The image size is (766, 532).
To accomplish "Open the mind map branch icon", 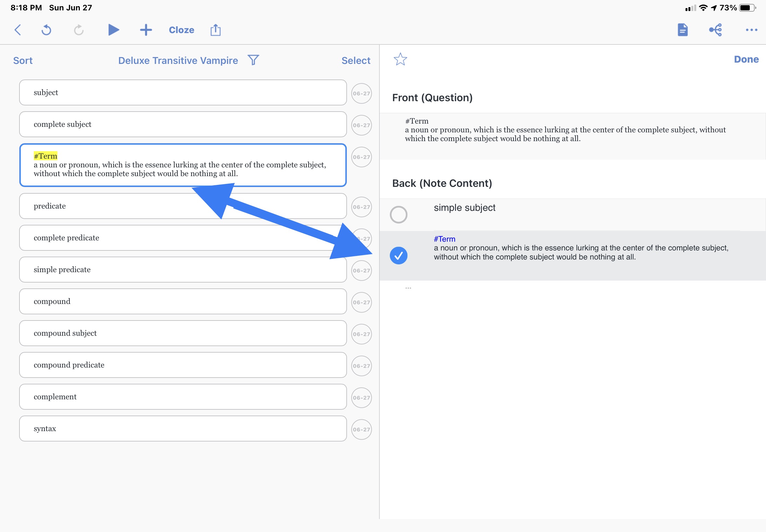I will coord(715,30).
